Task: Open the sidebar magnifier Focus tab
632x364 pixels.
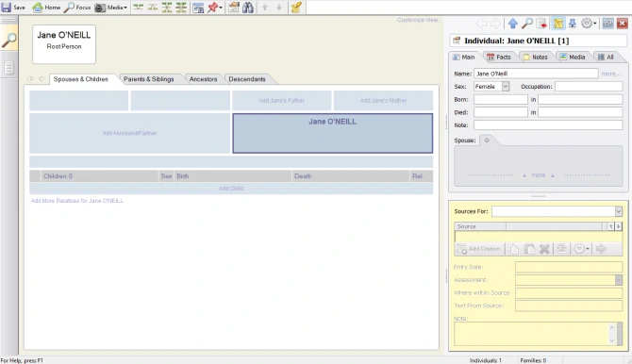Action: tap(8, 40)
